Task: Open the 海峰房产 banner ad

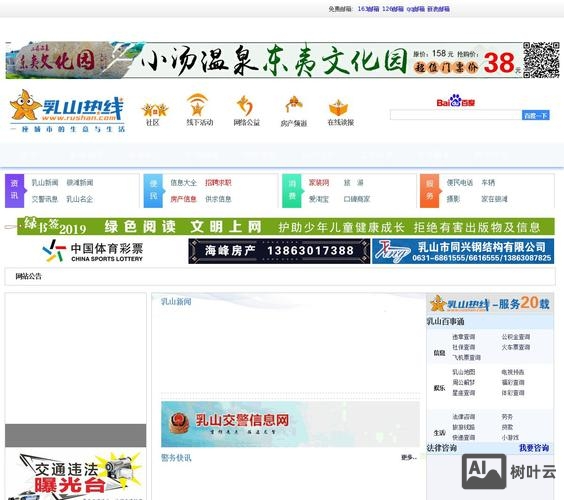Action: 279,251
